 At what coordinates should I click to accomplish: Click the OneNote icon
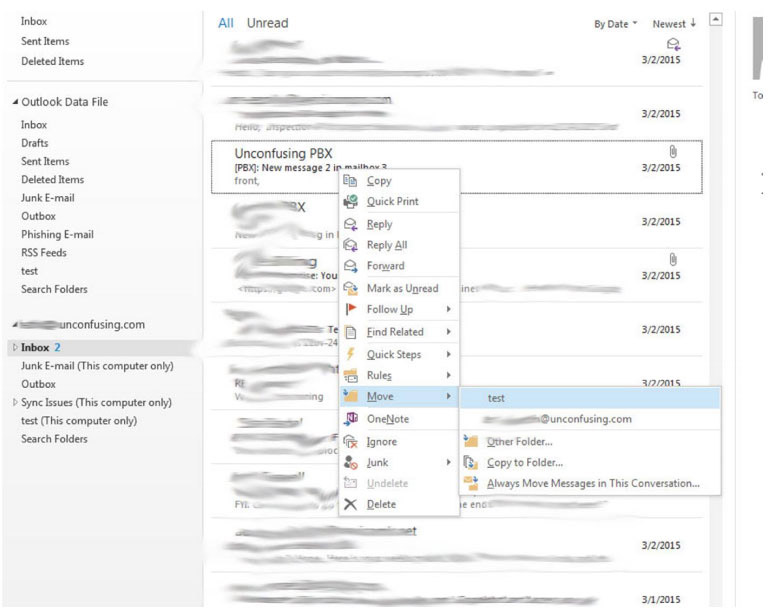click(x=350, y=419)
